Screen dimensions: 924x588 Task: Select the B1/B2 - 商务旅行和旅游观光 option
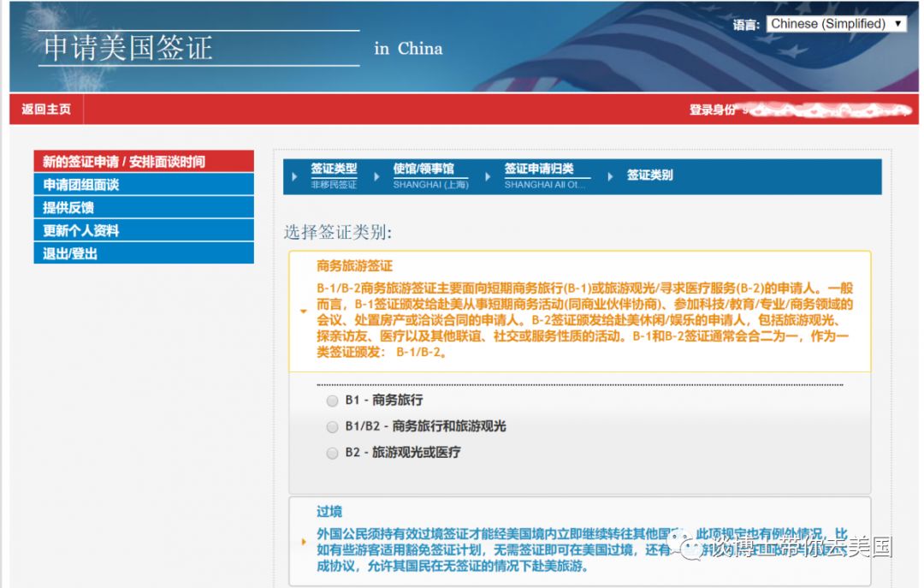332,426
